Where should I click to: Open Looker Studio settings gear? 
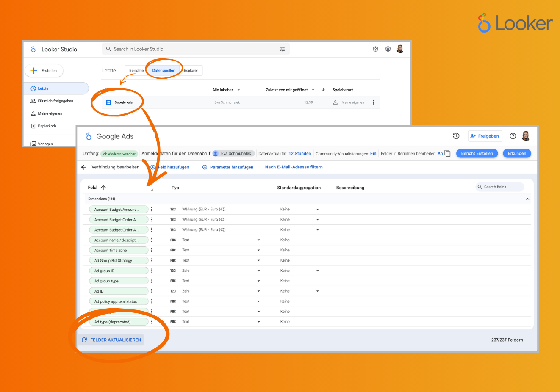388,49
